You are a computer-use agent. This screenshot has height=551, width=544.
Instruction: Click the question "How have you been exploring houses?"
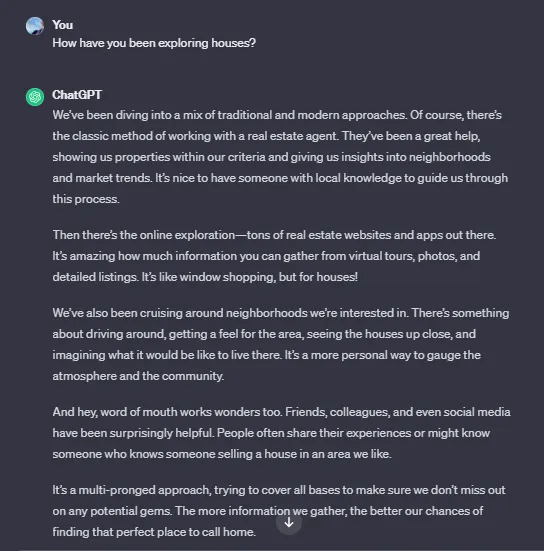tap(154, 43)
